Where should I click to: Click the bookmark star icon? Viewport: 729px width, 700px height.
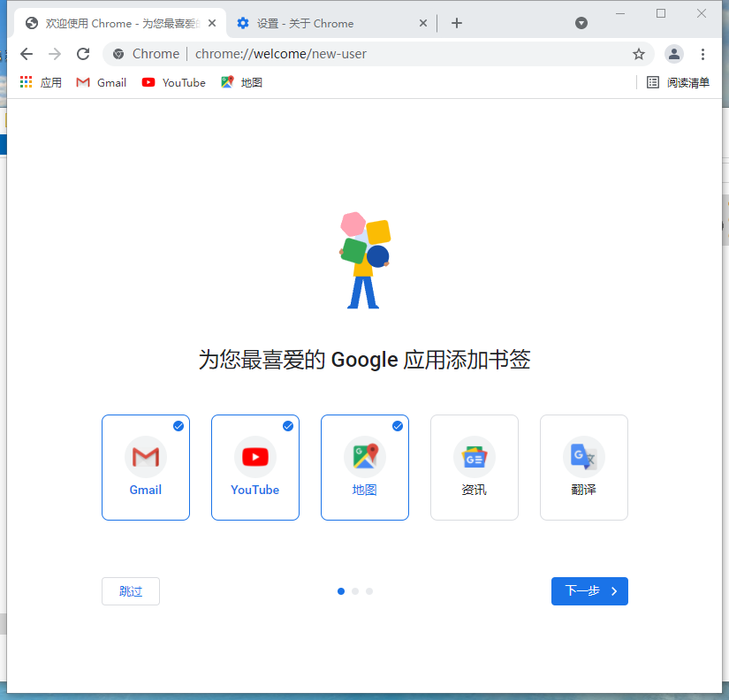click(639, 54)
